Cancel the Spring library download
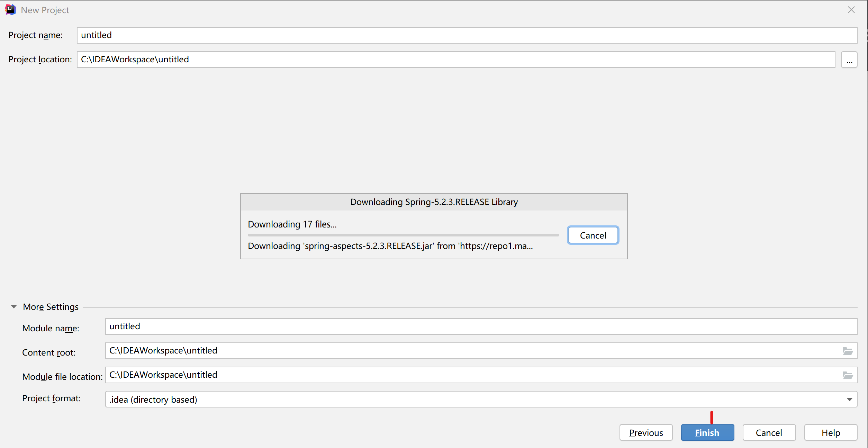Image resolution: width=868 pixels, height=448 pixels. (x=593, y=235)
